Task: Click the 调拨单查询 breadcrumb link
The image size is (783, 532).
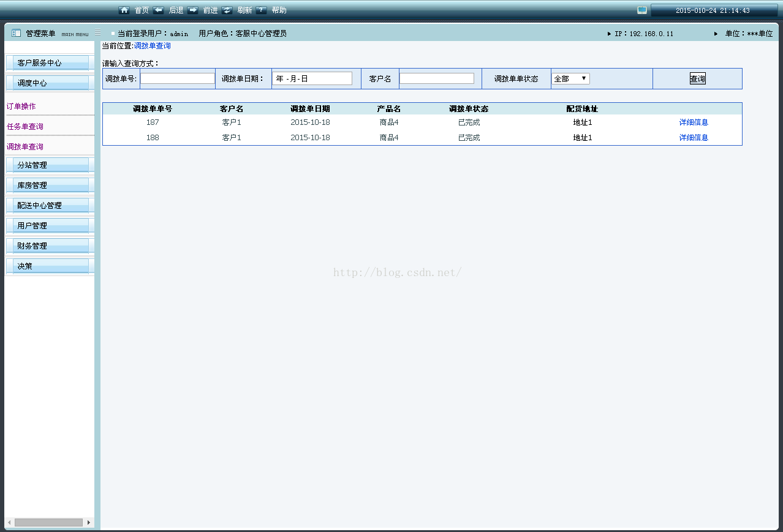Action: point(152,45)
